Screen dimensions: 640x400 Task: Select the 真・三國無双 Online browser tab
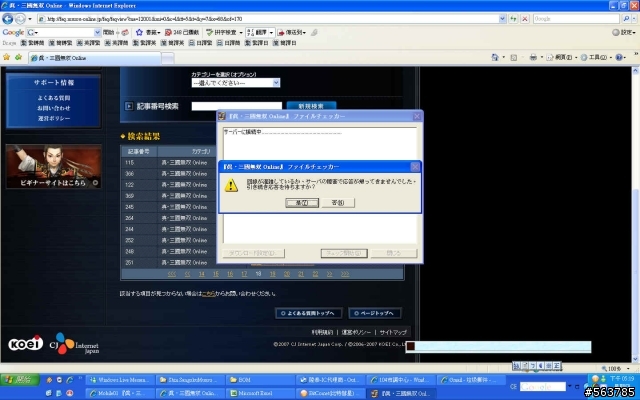(x=95, y=58)
